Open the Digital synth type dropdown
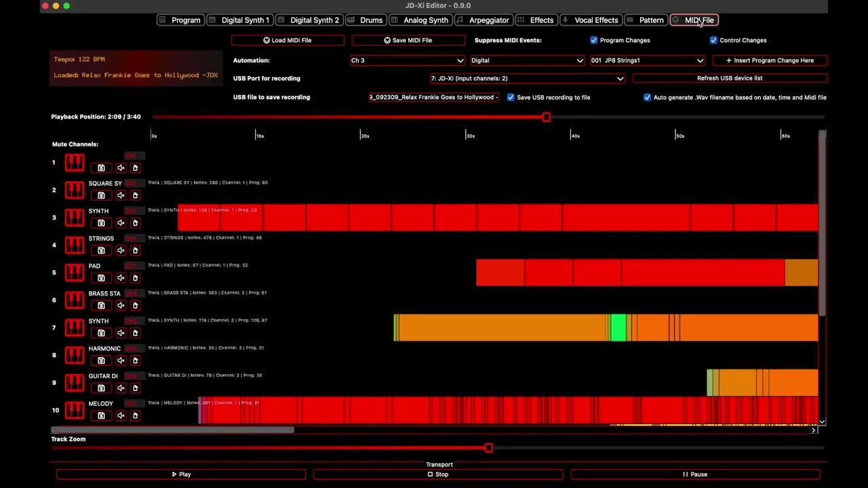The image size is (868, 488). coord(527,60)
